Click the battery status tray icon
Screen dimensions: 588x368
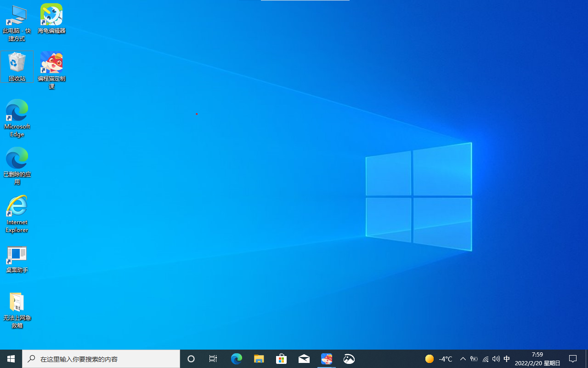coord(474,359)
